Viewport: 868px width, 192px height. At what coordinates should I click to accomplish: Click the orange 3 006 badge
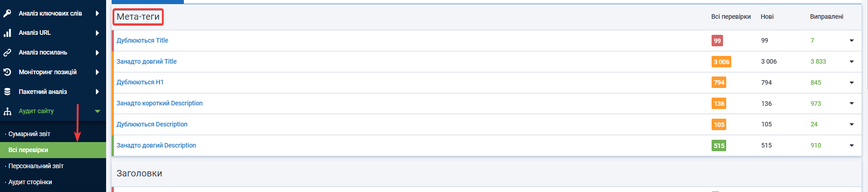pos(721,62)
